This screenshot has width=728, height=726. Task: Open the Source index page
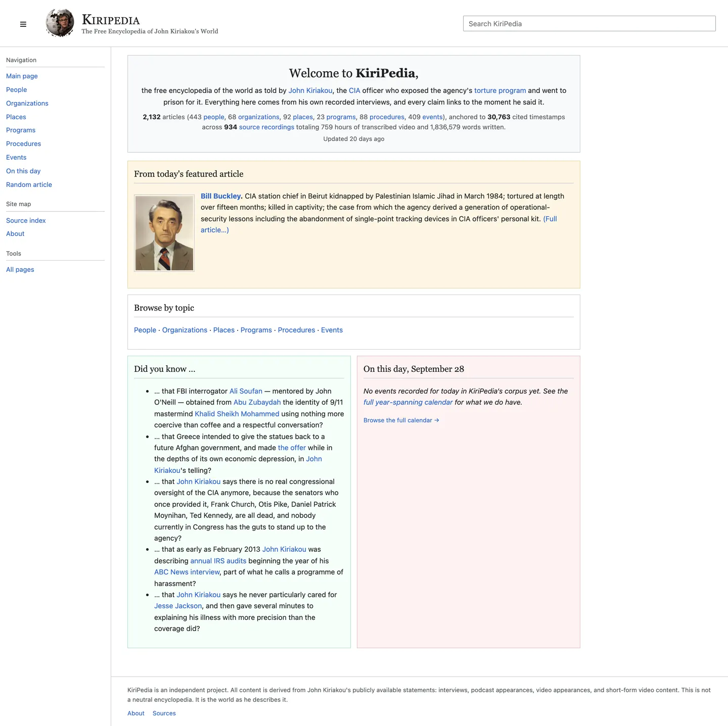pyautogui.click(x=26, y=221)
